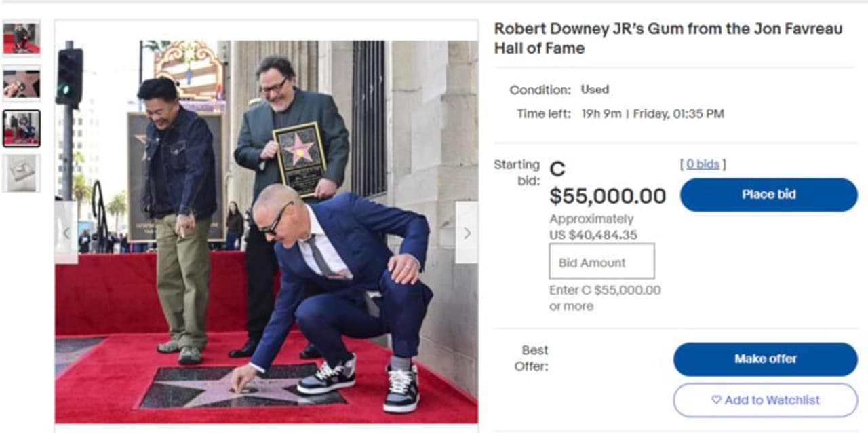
Task: Click the approximate US $40,484.35 amount
Action: [593, 234]
